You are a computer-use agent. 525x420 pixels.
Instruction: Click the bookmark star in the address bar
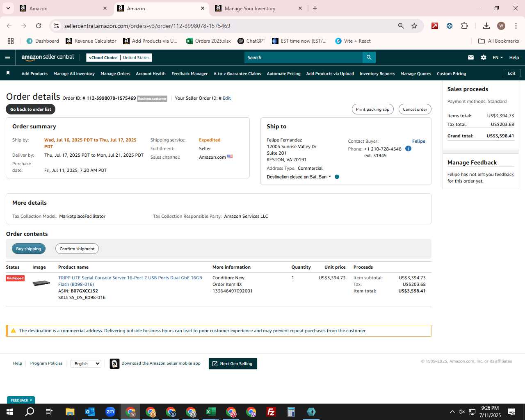414,26
